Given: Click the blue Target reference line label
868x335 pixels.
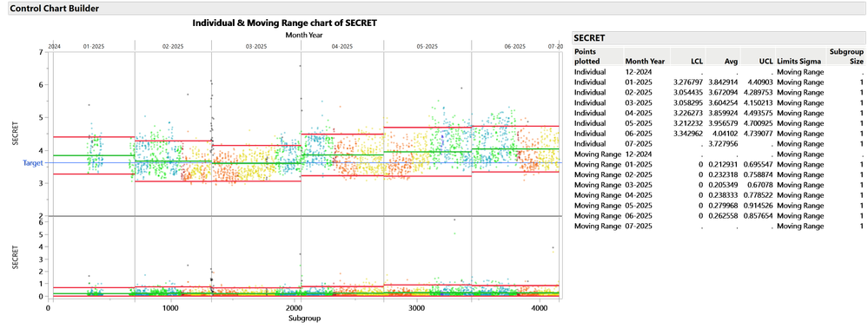Looking at the screenshot, I should [x=32, y=163].
